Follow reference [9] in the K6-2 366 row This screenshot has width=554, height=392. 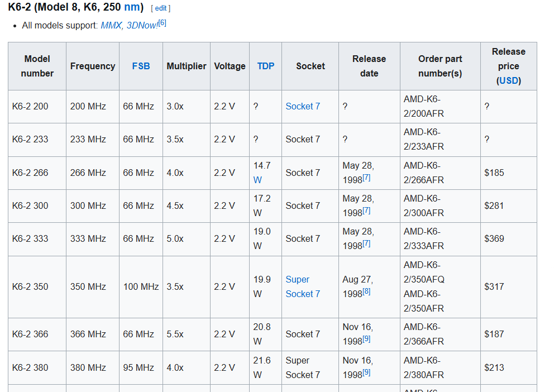click(x=366, y=339)
